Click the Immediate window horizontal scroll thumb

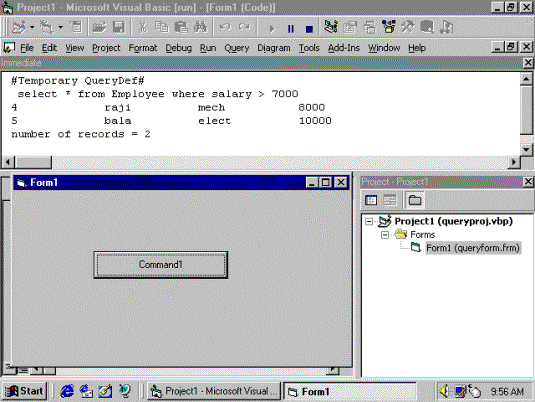[33, 162]
